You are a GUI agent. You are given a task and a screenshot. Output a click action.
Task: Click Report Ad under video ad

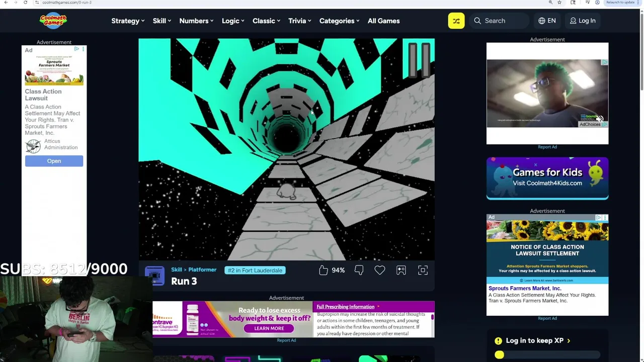pos(547,147)
